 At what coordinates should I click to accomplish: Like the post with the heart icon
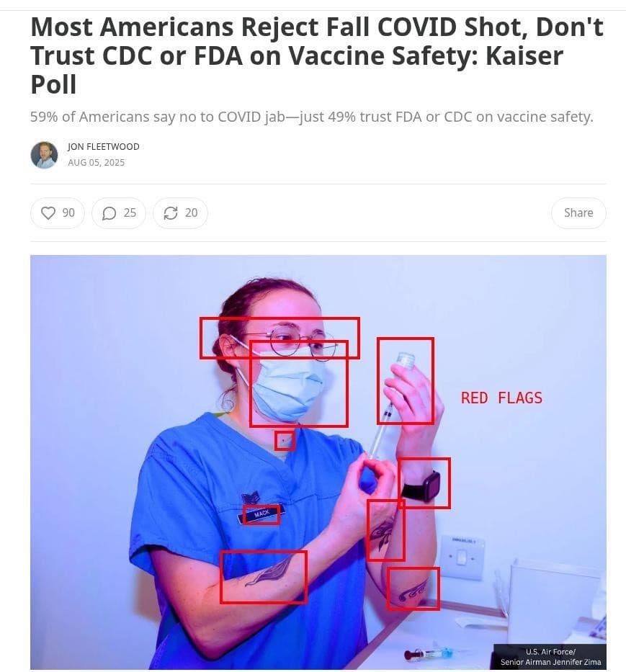48,213
